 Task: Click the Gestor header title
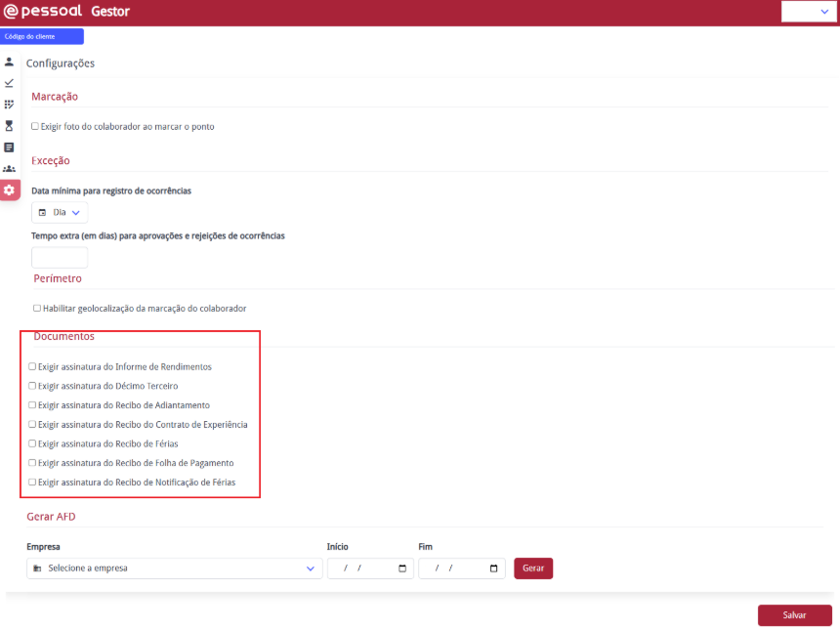(110, 12)
